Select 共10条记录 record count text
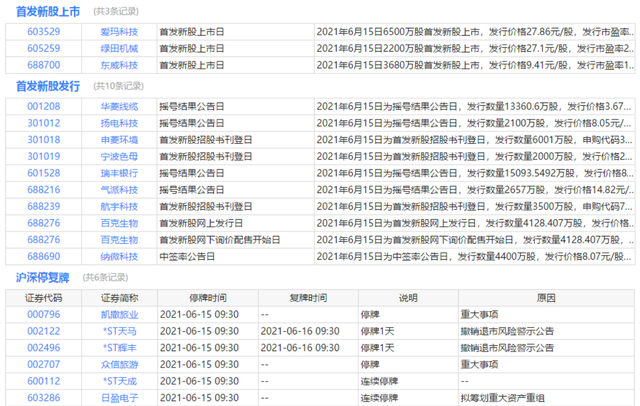The height and width of the screenshot is (406, 640). click(118, 86)
